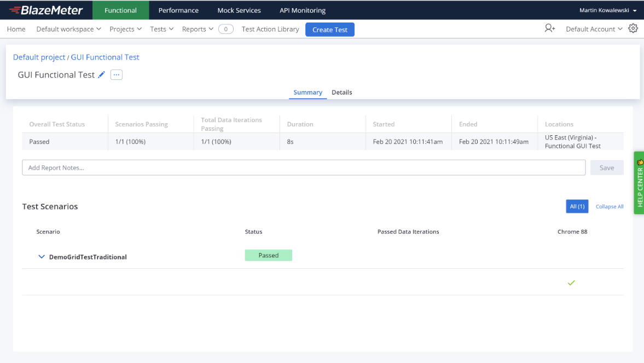Switch to the Functional tab
The image size is (644, 363).
tap(121, 10)
